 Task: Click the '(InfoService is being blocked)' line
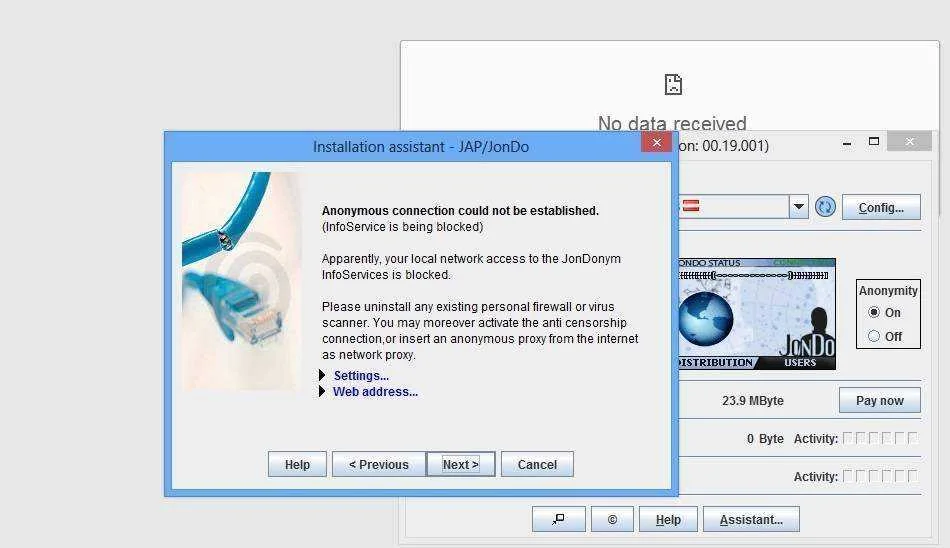click(402, 227)
